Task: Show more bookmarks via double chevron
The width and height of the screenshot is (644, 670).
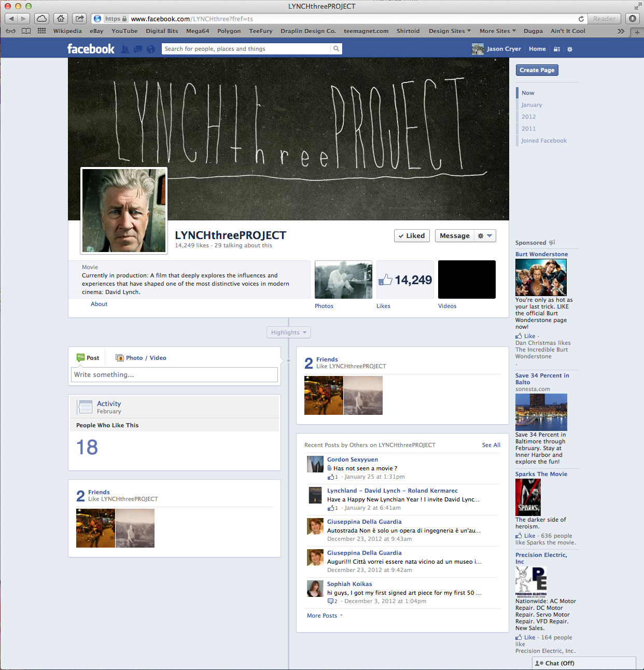Action: 621,31
